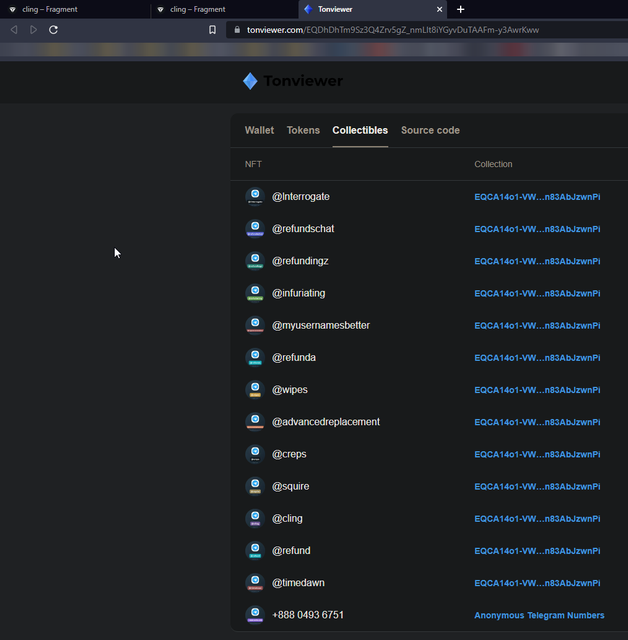Click the @squire NFT avatar icon
The height and width of the screenshot is (640, 628).
tap(255, 486)
